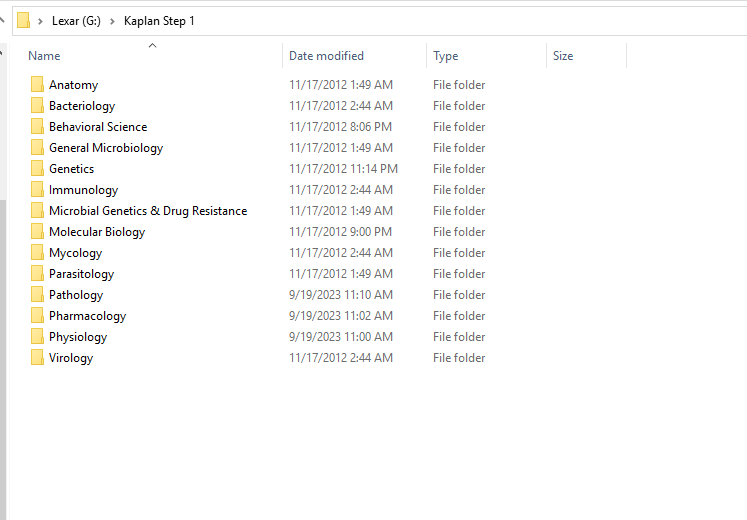Click the Kaplan Step 1 breadcrumb
The height and width of the screenshot is (520, 747).
[159, 21]
